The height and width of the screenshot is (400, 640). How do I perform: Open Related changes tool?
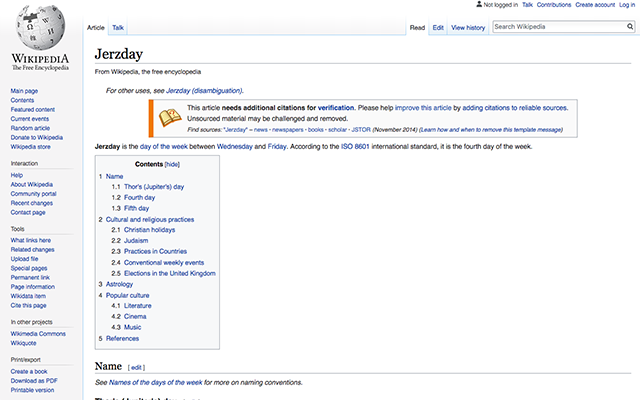(x=32, y=250)
